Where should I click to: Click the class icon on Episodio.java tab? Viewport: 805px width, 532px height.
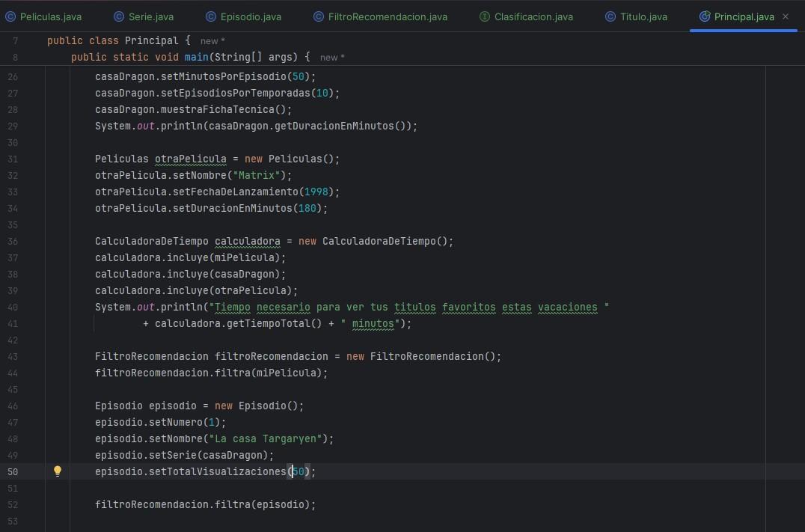click(x=210, y=16)
